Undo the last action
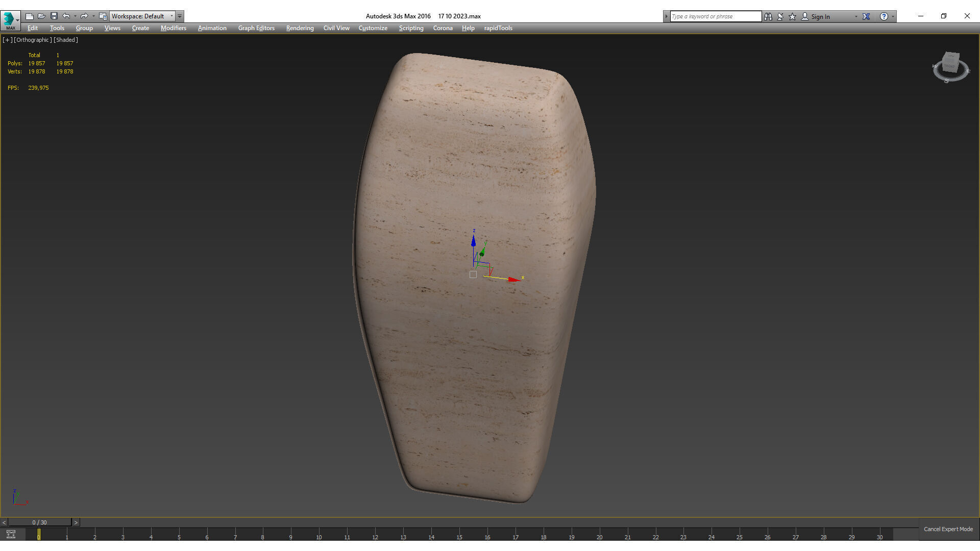The width and height of the screenshot is (980, 551). [66, 16]
